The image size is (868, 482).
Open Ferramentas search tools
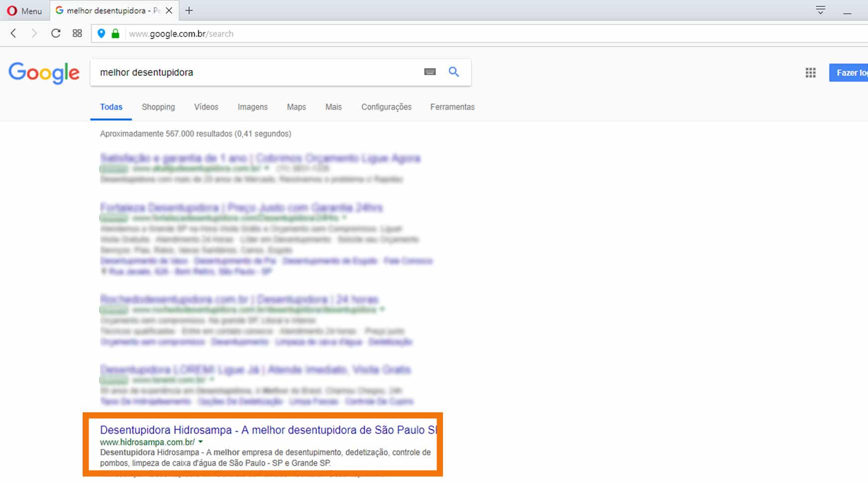tap(452, 107)
